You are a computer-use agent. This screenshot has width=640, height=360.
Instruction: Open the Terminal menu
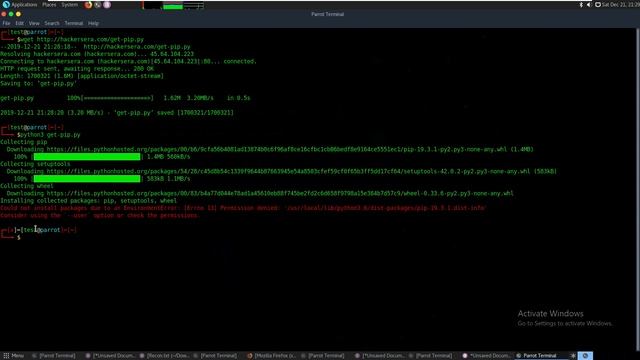point(74,23)
